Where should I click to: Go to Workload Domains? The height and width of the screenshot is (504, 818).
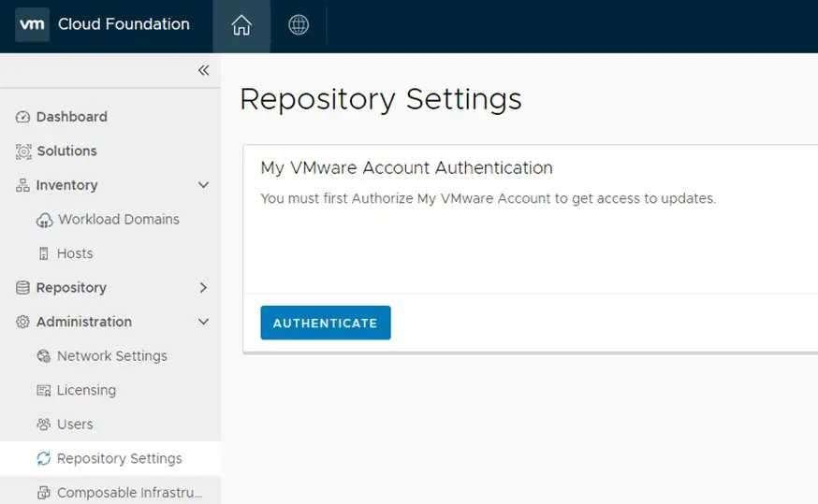click(119, 220)
